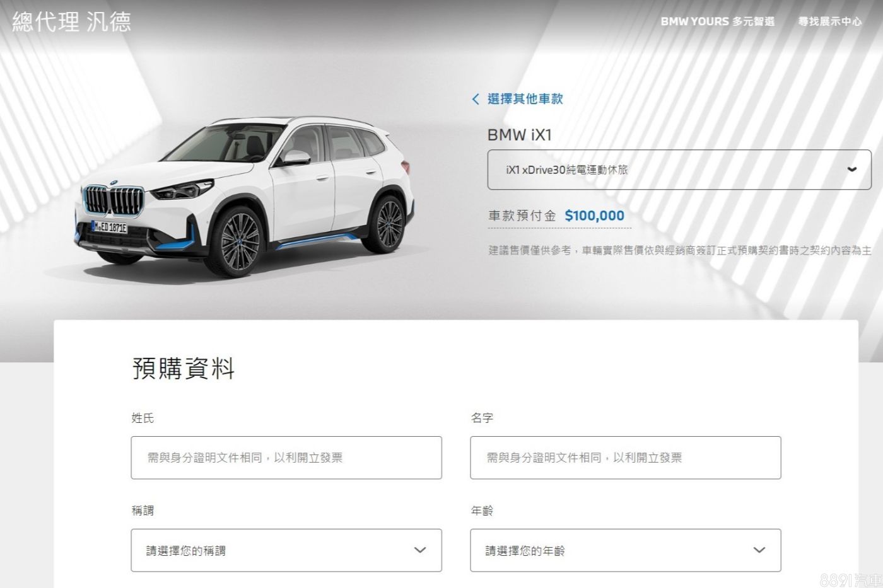This screenshot has width=883, height=588.
Task: Focus the 姓氏 surname input field
Action: click(286, 458)
